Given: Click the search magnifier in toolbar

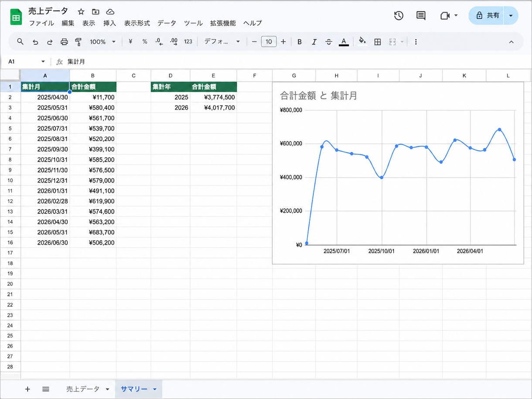Looking at the screenshot, I should pyautogui.click(x=20, y=41).
